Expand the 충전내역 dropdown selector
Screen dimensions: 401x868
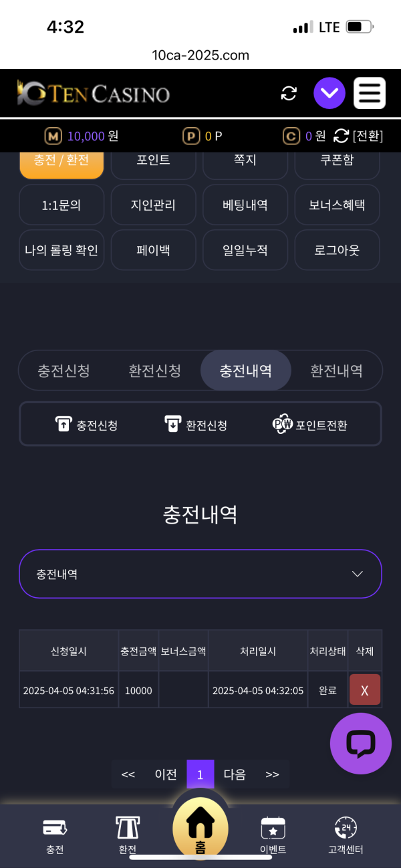[x=200, y=574]
